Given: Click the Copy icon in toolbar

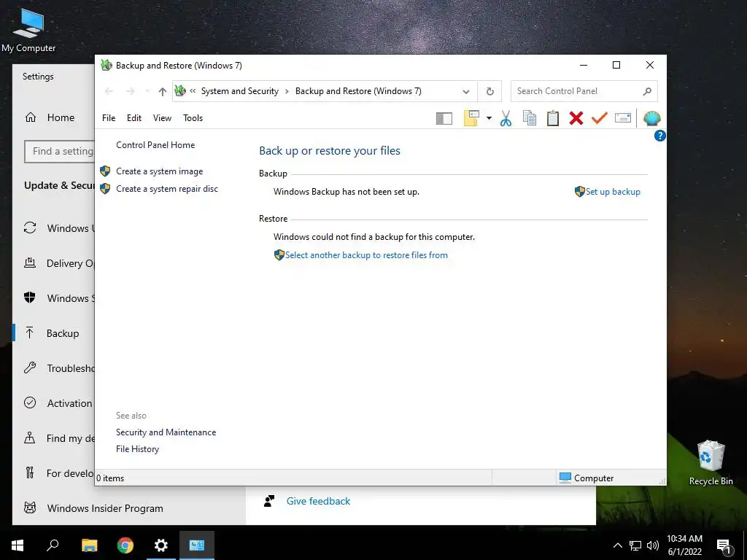Looking at the screenshot, I should click(x=530, y=118).
